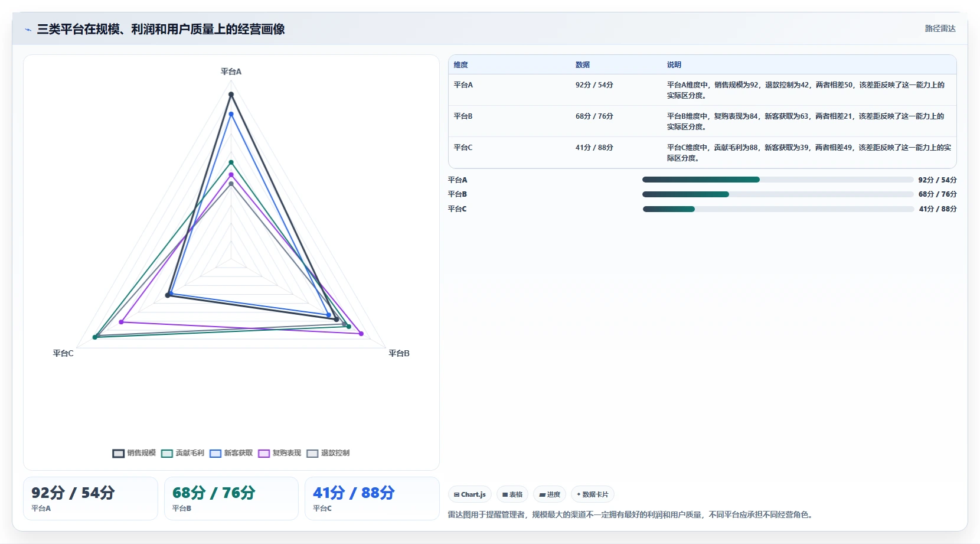Click the 平台A label beside progress bar
Image resolution: width=980 pixels, height=544 pixels.
pyautogui.click(x=458, y=180)
